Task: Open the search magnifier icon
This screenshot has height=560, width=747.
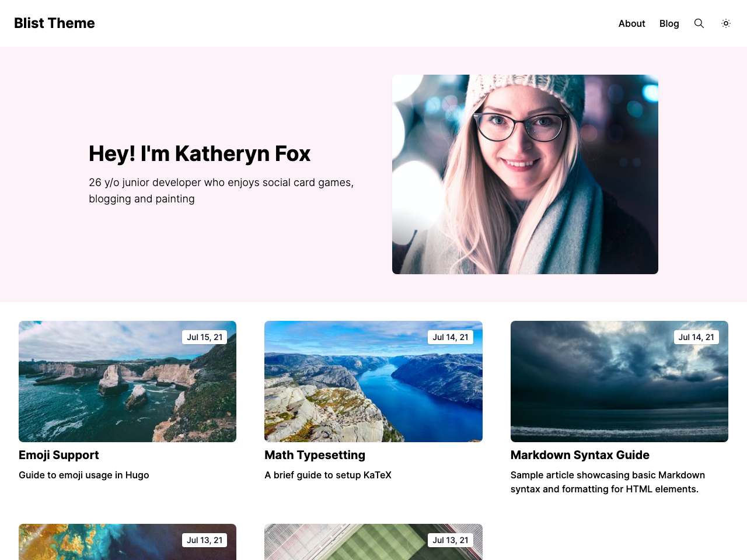Action: pos(699,23)
